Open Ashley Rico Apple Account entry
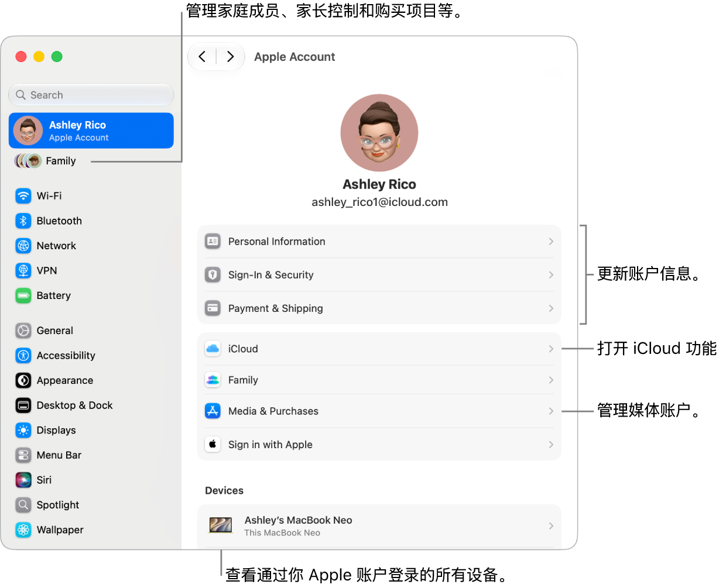The image size is (726, 588). click(91, 130)
